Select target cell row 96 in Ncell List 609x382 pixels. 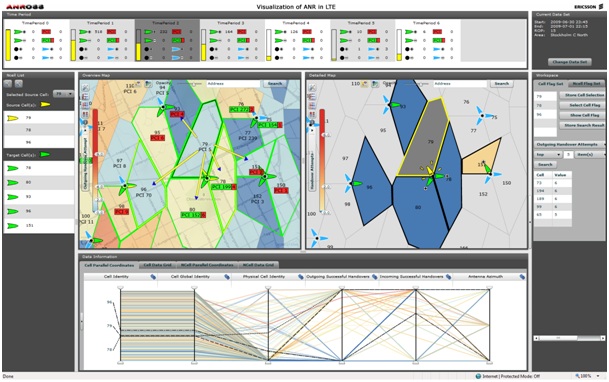coord(39,211)
